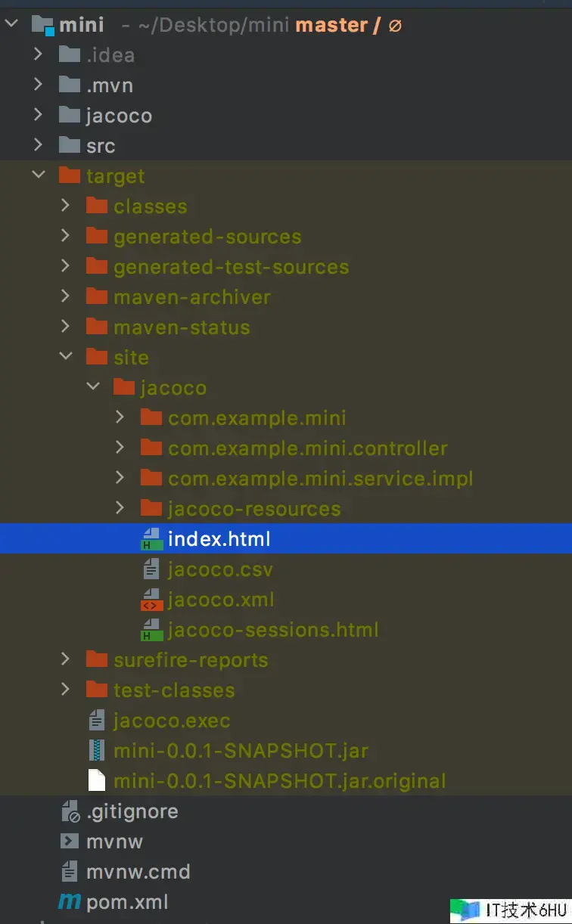Select the mvnw.cmd file
Viewport: 572px width, 924px height.
click(138, 872)
